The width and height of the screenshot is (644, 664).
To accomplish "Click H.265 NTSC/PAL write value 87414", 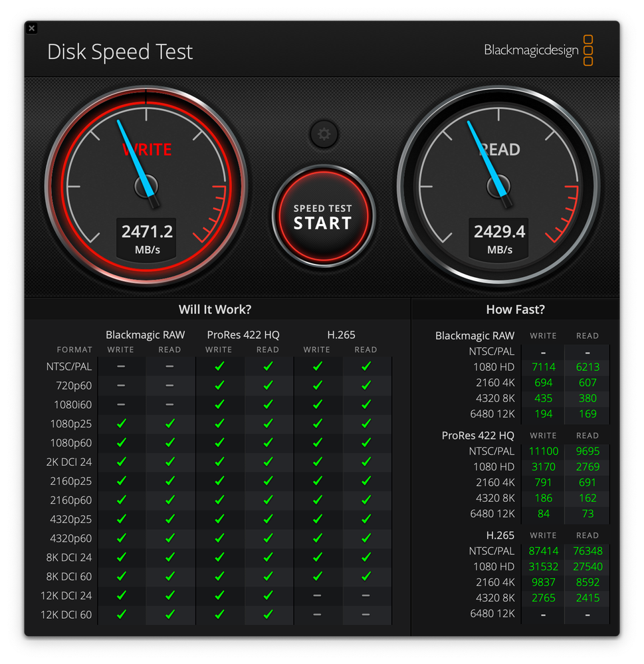I will click(x=543, y=552).
